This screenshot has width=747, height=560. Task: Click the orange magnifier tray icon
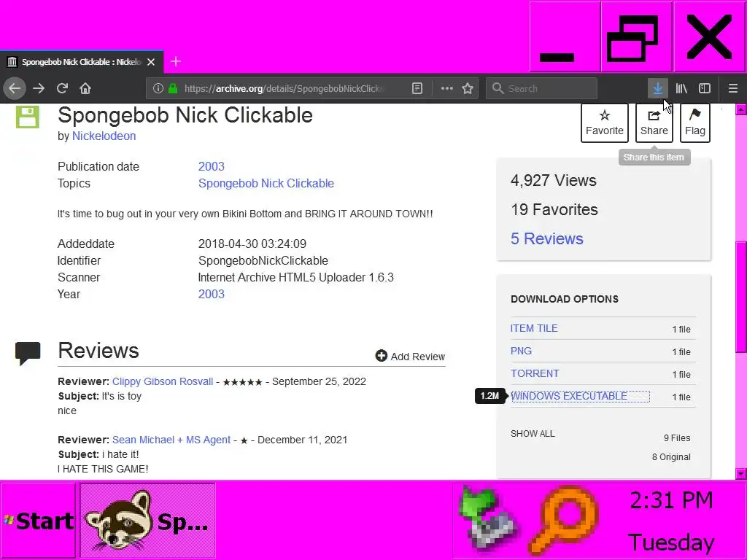565,519
